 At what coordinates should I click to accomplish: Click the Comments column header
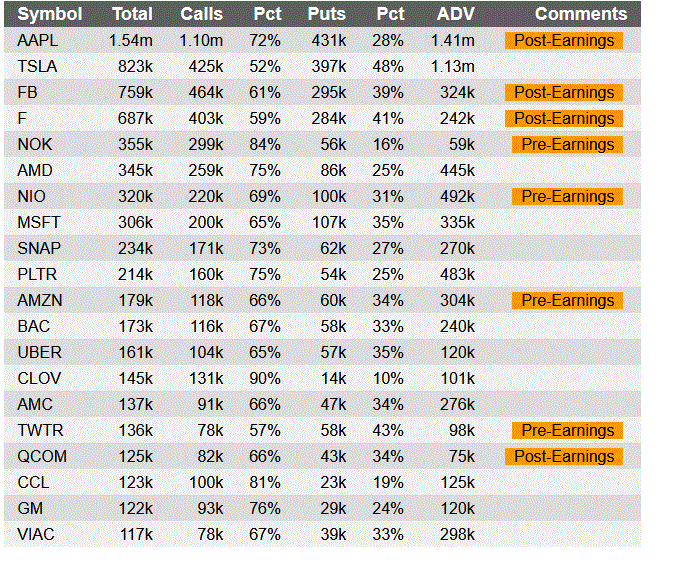pyautogui.click(x=581, y=14)
